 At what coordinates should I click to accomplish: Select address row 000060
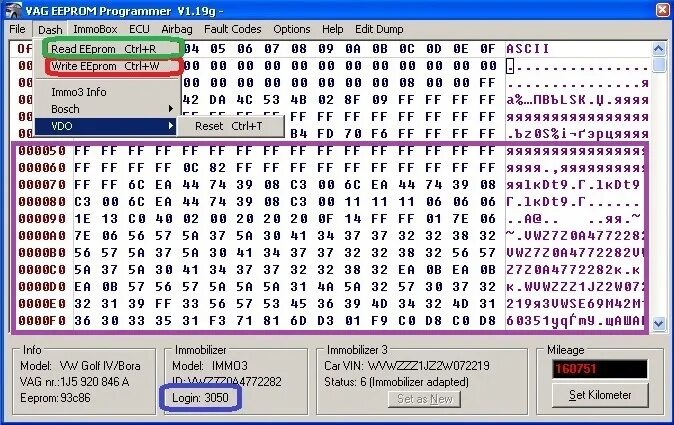42,168
